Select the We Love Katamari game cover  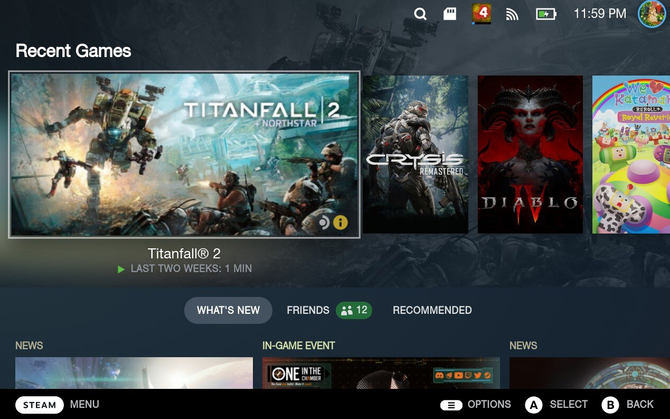(x=631, y=155)
